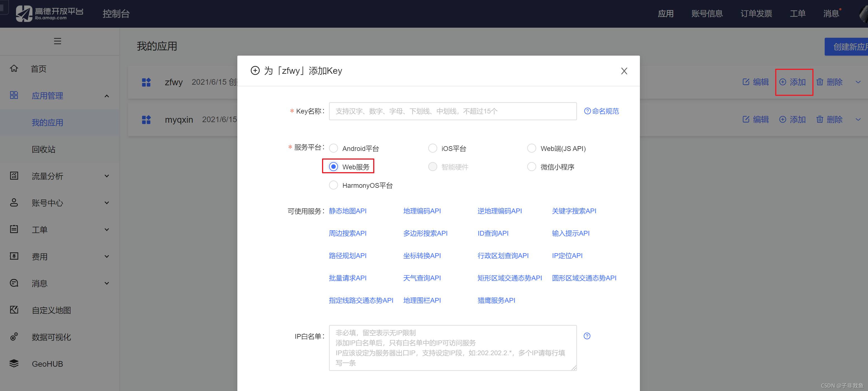Select the iOS平台 radio button
Viewport: 868px width, 391px height.
(x=433, y=148)
